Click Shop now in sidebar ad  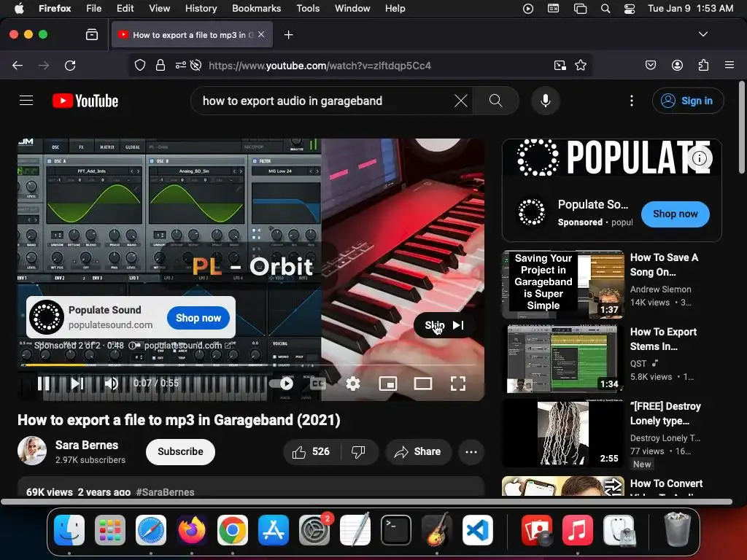[x=675, y=214]
